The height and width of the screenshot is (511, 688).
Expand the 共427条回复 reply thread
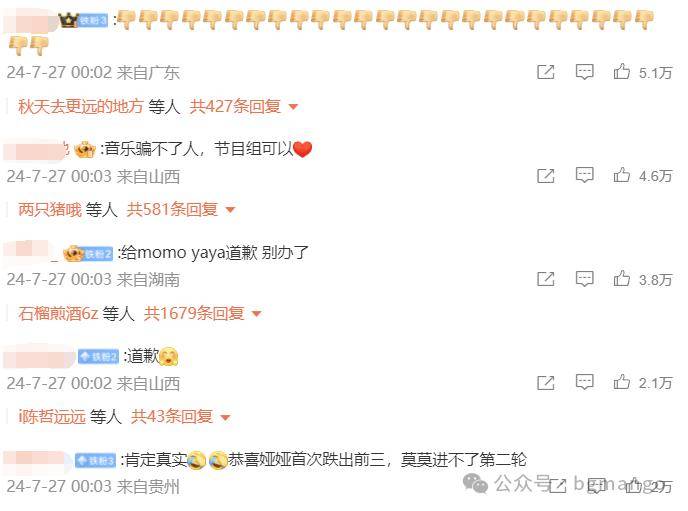click(244, 106)
